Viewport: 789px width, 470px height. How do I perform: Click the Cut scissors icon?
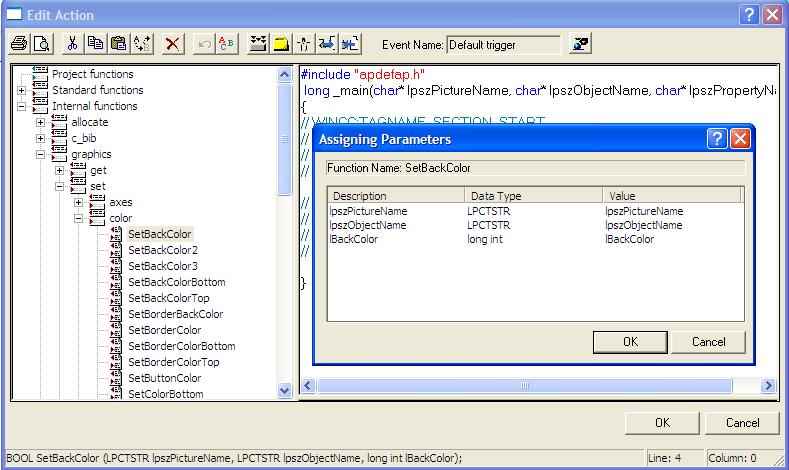[72, 44]
